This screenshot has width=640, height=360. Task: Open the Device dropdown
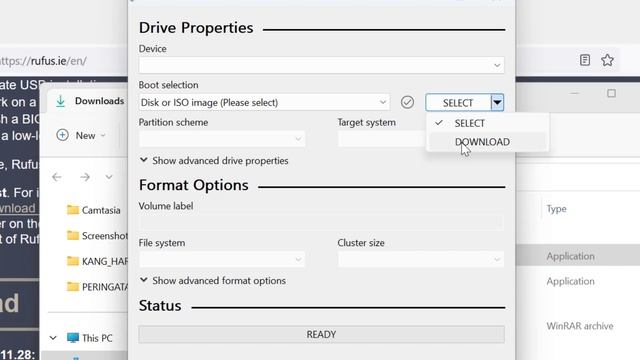click(x=321, y=65)
